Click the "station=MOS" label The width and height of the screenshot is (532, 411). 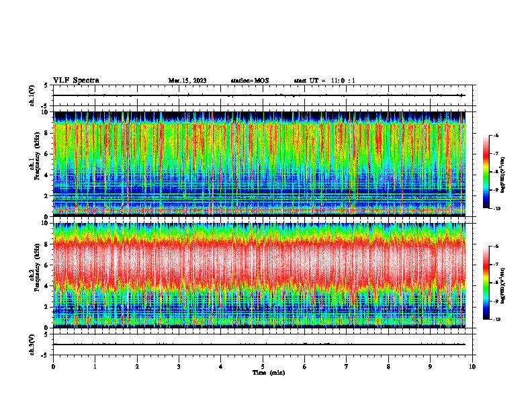(x=250, y=81)
